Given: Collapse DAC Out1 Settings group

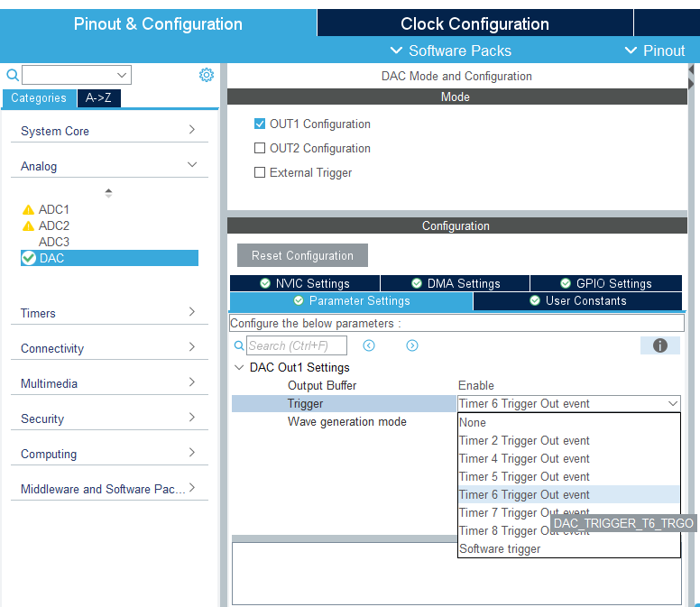Looking at the screenshot, I should [x=239, y=367].
